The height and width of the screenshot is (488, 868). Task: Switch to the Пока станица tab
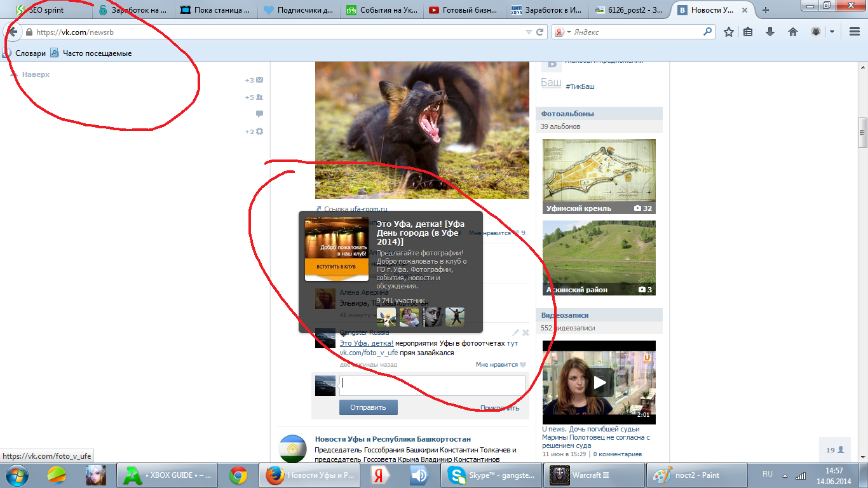point(216,10)
